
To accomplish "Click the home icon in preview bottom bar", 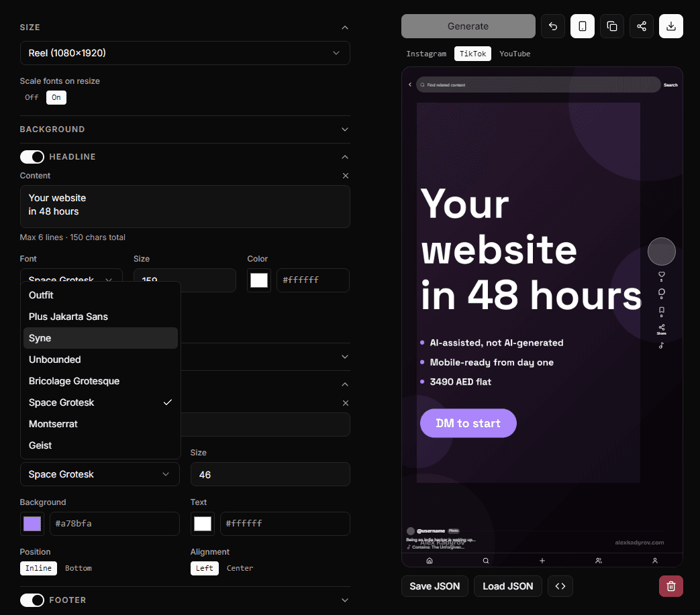I will pyautogui.click(x=429, y=561).
